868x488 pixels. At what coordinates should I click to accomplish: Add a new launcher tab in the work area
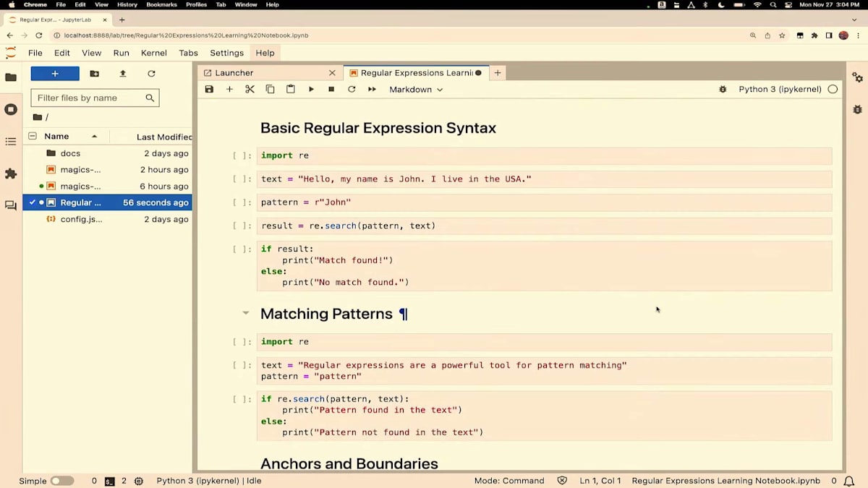tap(498, 73)
